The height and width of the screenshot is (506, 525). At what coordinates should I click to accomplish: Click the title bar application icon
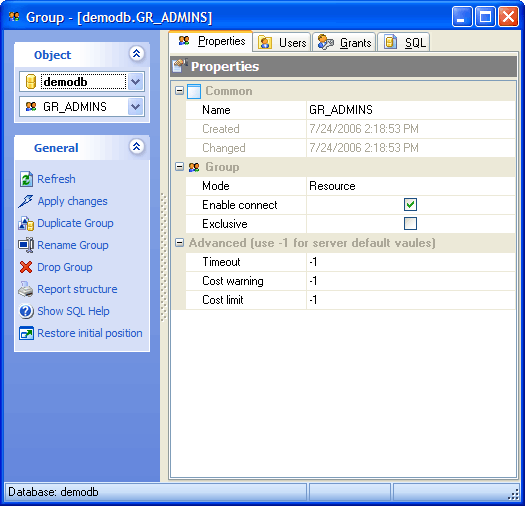pyautogui.click(x=14, y=17)
